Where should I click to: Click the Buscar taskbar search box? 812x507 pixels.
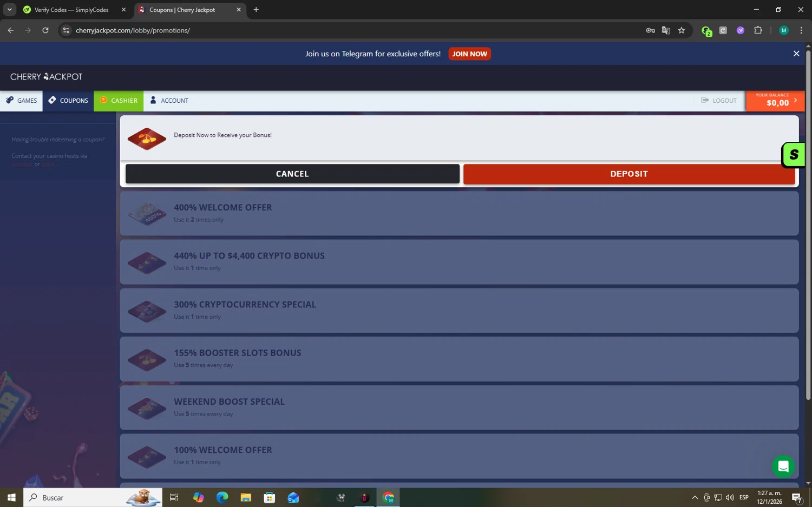coord(93,497)
